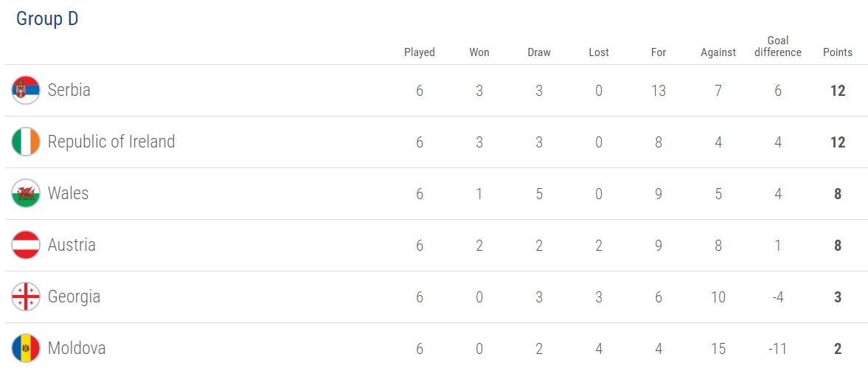Click Moldova's goal difference value -11
Image resolution: width=868 pixels, height=371 pixels.
click(777, 349)
